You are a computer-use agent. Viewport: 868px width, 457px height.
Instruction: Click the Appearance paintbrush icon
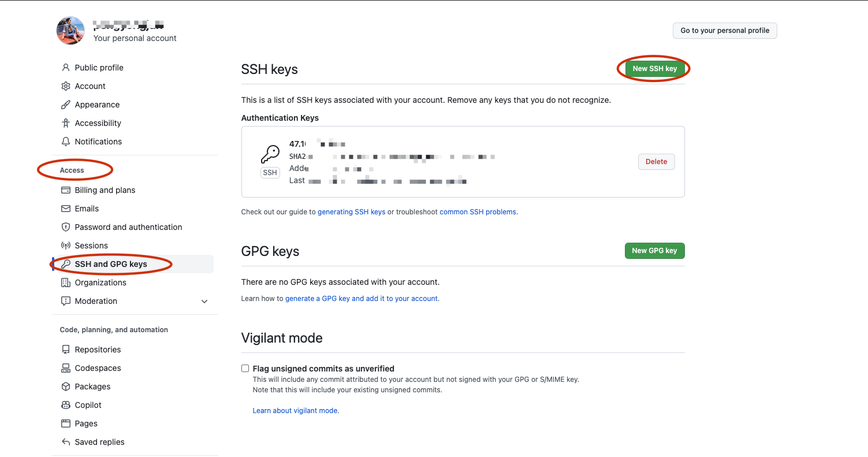pos(66,105)
